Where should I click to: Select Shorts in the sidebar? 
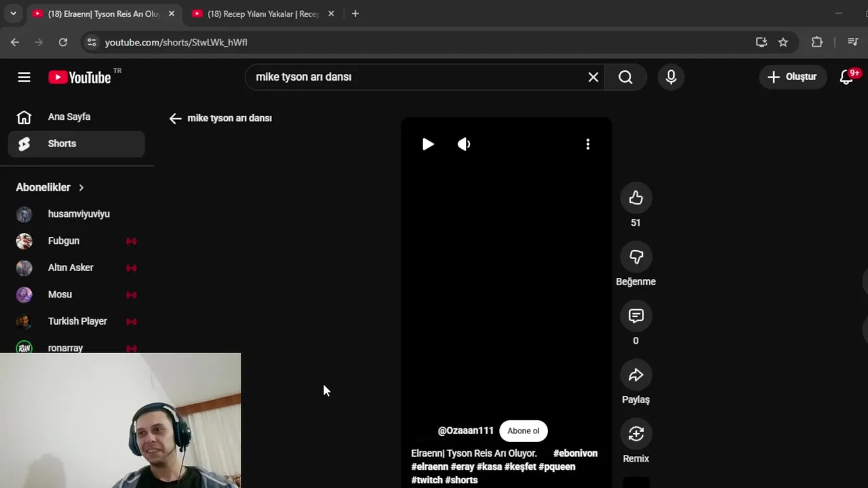pos(76,144)
